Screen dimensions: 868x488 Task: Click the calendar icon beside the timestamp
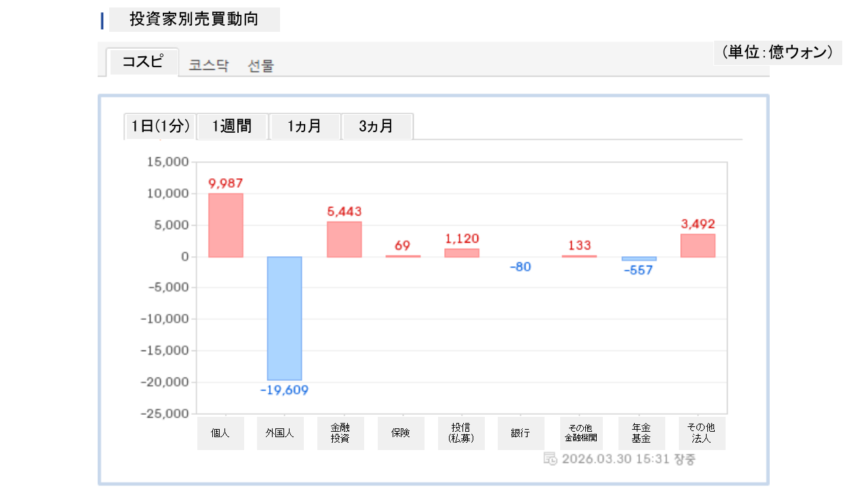[x=550, y=459]
